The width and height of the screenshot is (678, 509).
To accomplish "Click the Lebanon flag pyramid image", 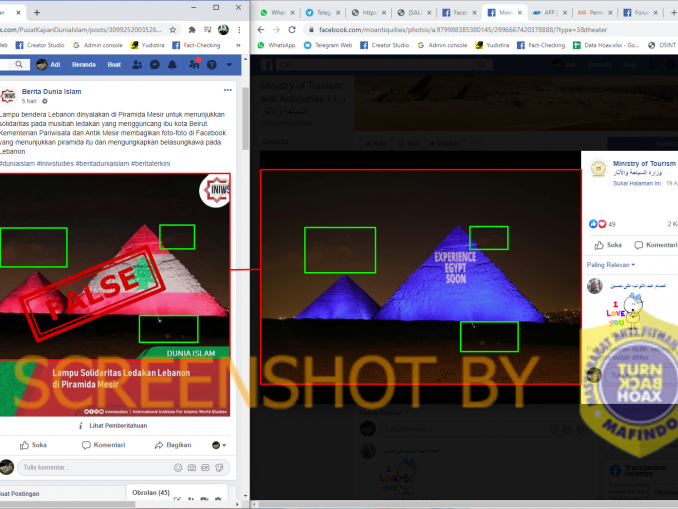I will (115, 266).
